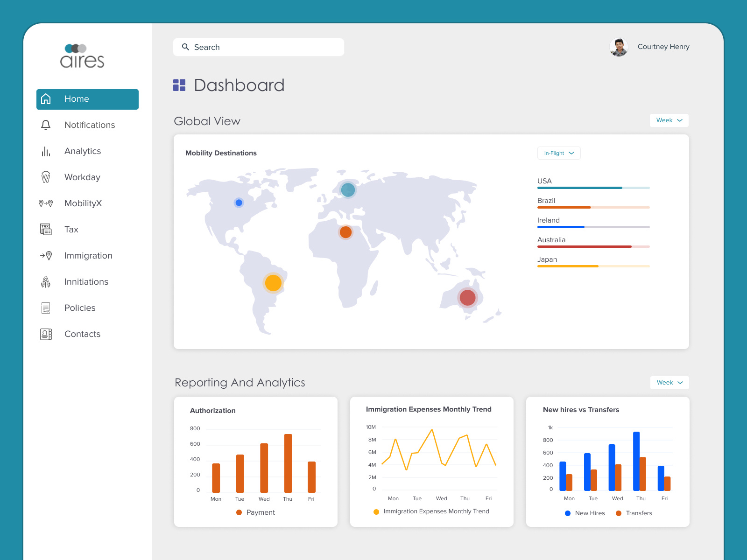Click inside the Search field

click(x=259, y=47)
